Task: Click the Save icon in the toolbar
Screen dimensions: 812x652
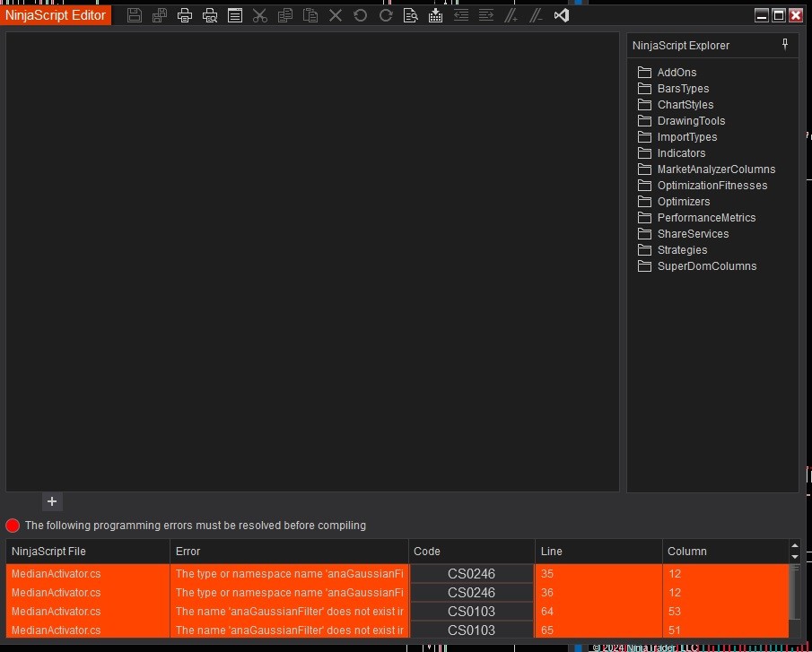Action: coord(135,15)
